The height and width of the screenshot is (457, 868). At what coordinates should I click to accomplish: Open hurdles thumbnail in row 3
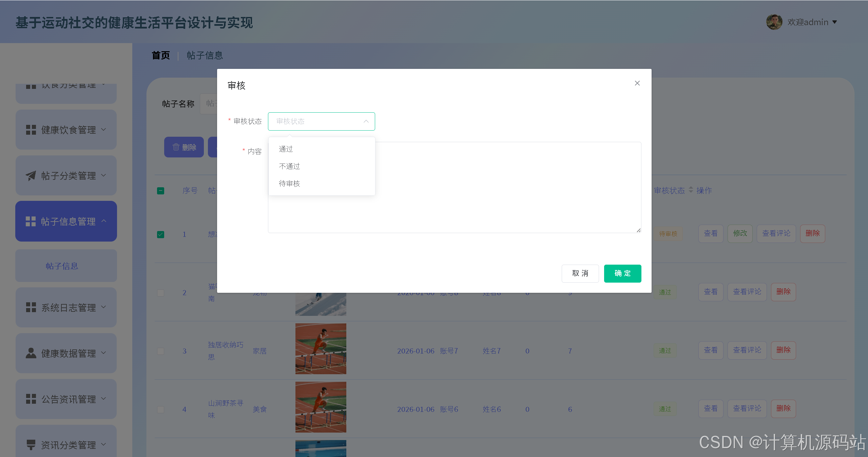[321, 349]
